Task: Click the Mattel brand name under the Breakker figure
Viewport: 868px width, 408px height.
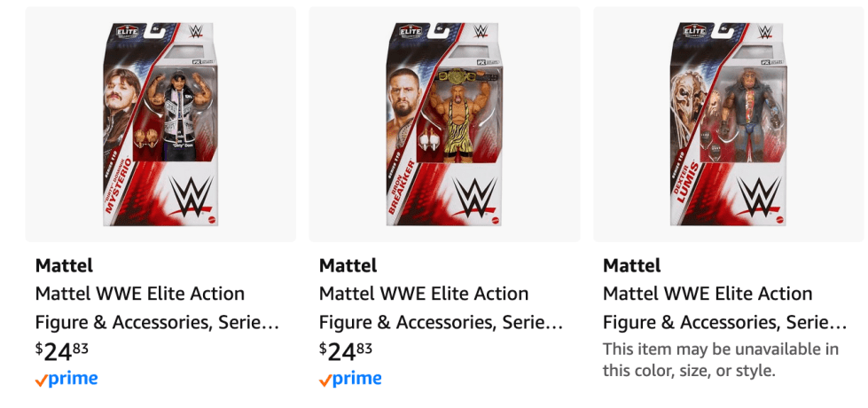Action: pyautogui.click(x=348, y=265)
